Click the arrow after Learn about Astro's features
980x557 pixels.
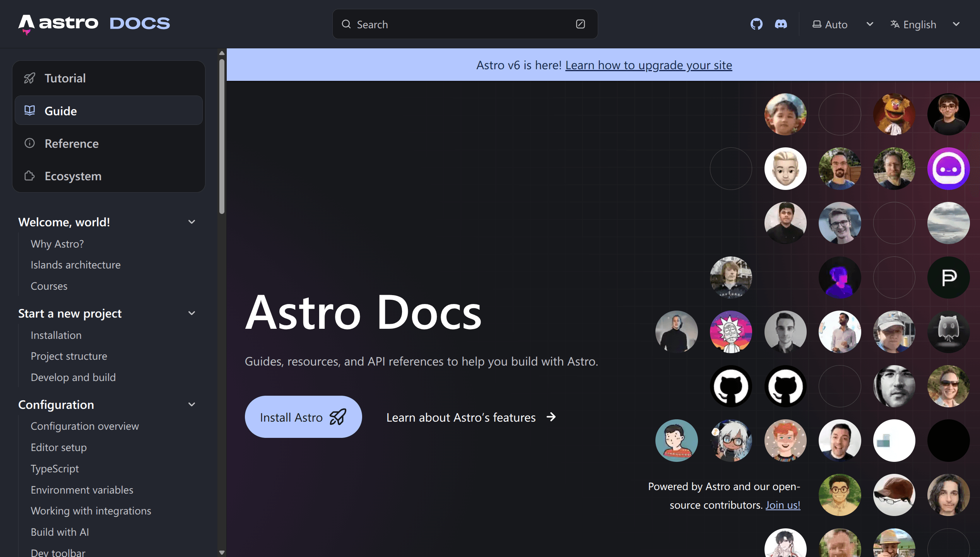tap(551, 417)
